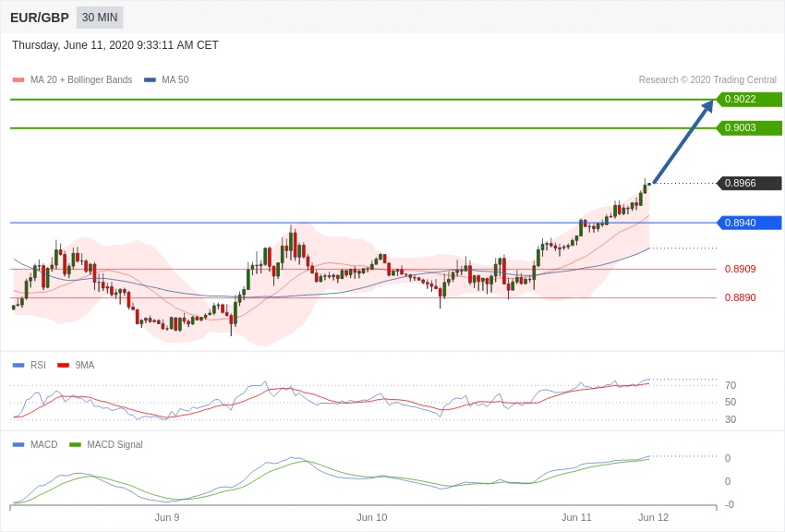Click the blue 0.8940 pivot price tag
This screenshot has height=532, width=785.
click(749, 223)
